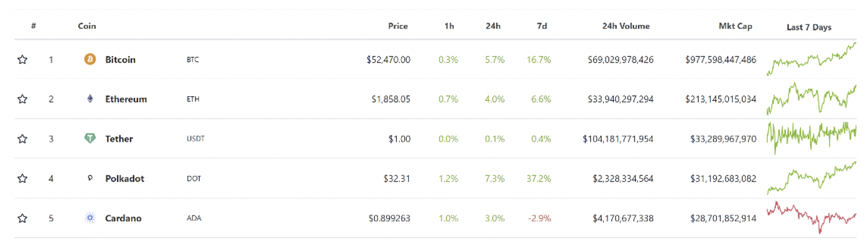Open the Bitcoin coin page link
868x246 pixels.
pyautogui.click(x=120, y=60)
